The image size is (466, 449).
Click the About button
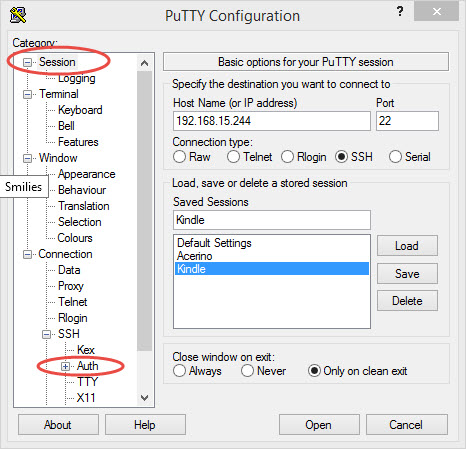(58, 425)
